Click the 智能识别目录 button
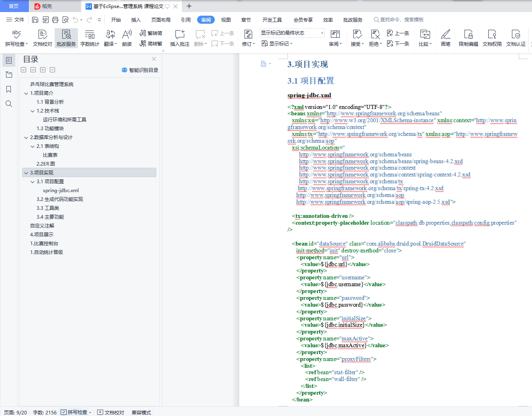 coord(140,70)
